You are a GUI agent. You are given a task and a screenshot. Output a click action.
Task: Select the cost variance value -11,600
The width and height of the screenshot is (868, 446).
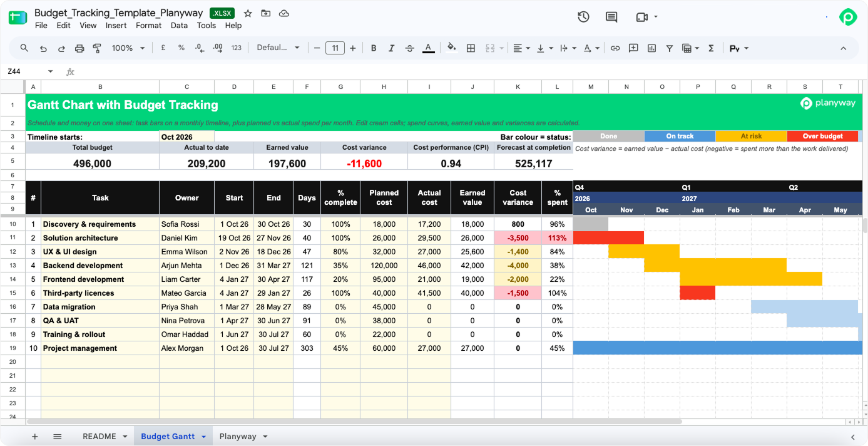364,163
